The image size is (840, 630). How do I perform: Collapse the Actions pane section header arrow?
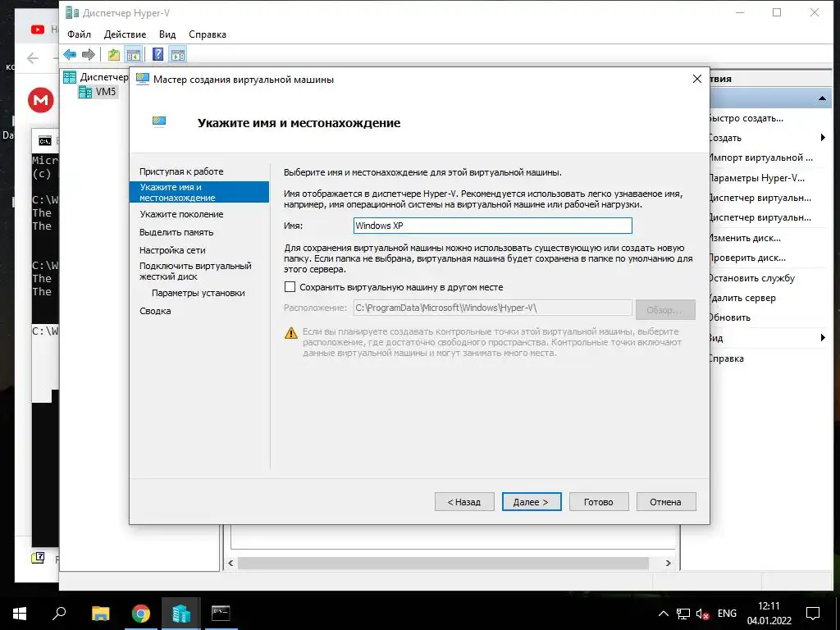coord(822,98)
